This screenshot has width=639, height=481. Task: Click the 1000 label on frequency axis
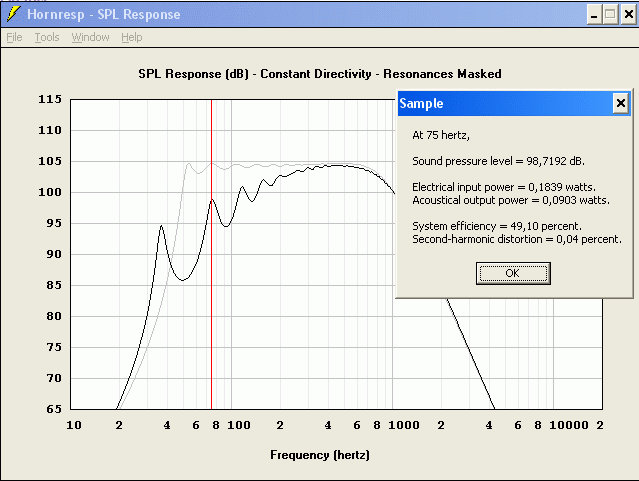tap(403, 425)
